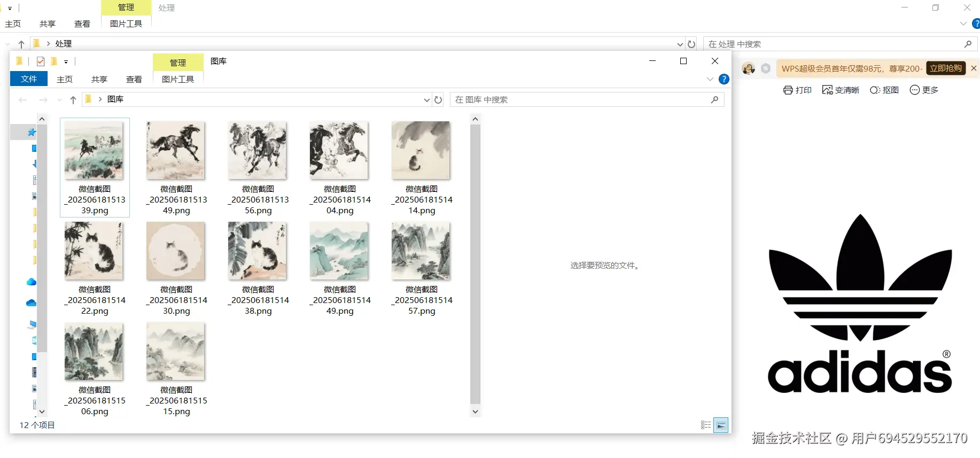
Task: Select the file 微信截图_20250618151356.png
Action: (x=258, y=167)
